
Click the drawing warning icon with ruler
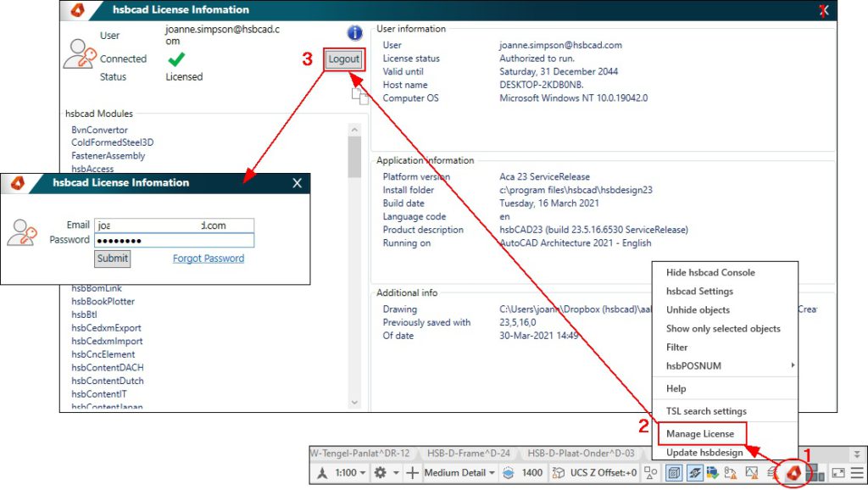tap(732, 473)
